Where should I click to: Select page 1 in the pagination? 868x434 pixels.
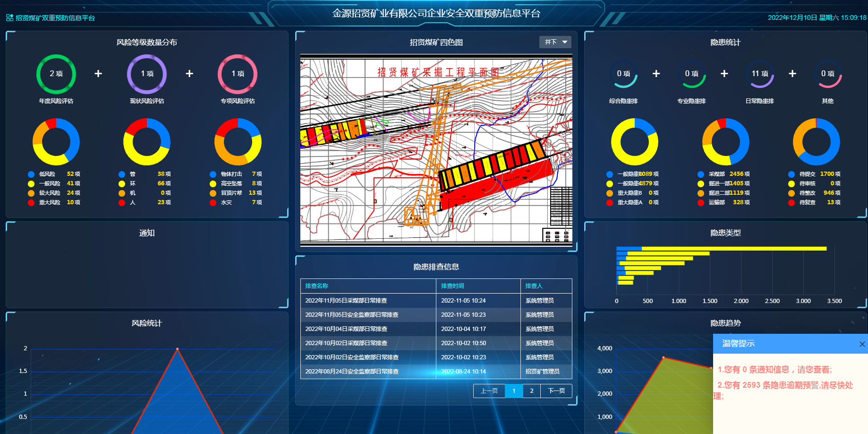514,391
